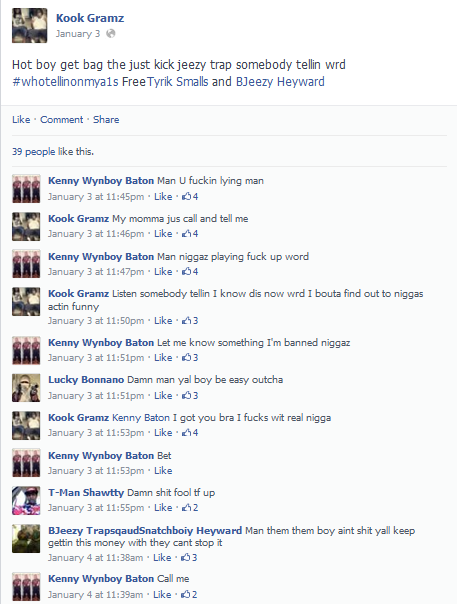Click thumbs-up icon on T-Man Shawtty's comment
The width and height of the screenshot is (457, 604).
coord(186,508)
